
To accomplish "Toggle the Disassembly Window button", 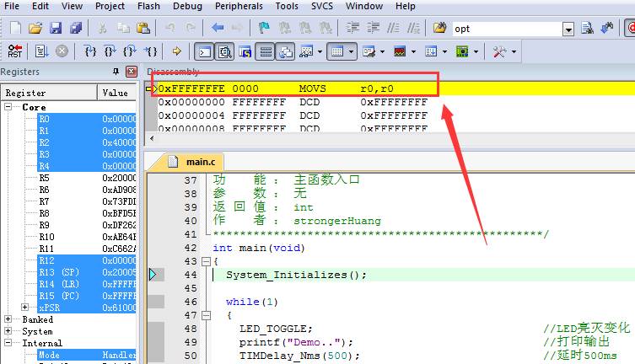I will (x=224, y=51).
